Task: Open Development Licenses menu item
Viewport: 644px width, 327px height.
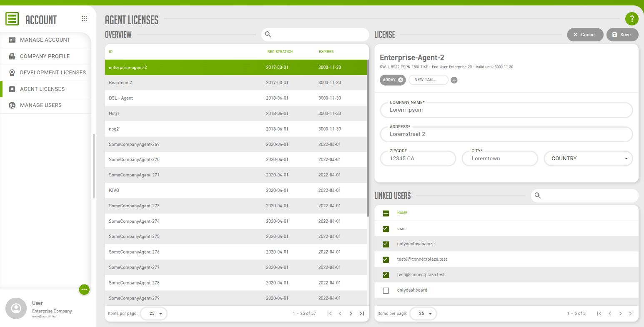Action: coord(45,73)
